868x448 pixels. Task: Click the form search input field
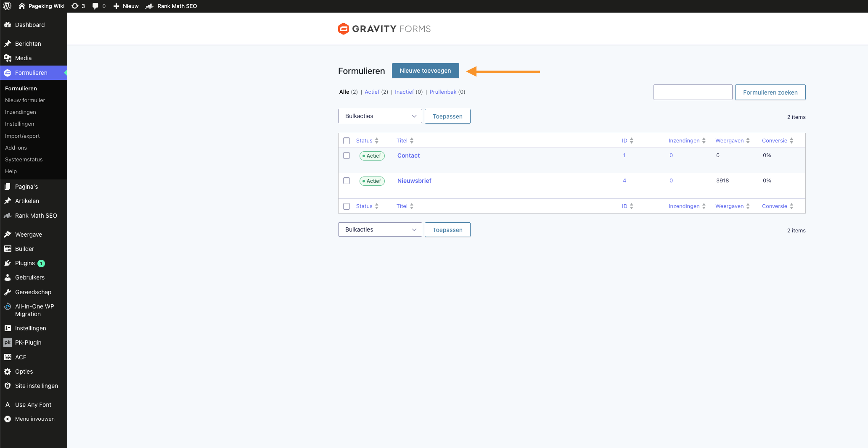click(x=693, y=92)
